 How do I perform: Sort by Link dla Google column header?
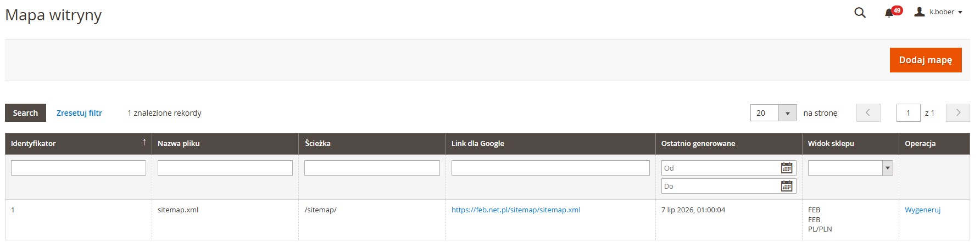pyautogui.click(x=550, y=143)
